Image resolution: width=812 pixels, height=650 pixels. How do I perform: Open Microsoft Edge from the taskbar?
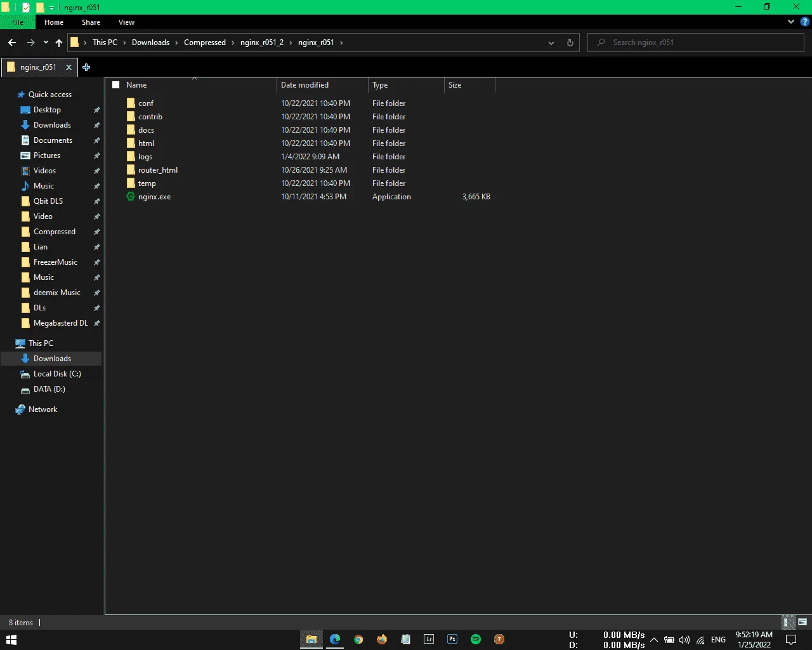point(335,639)
